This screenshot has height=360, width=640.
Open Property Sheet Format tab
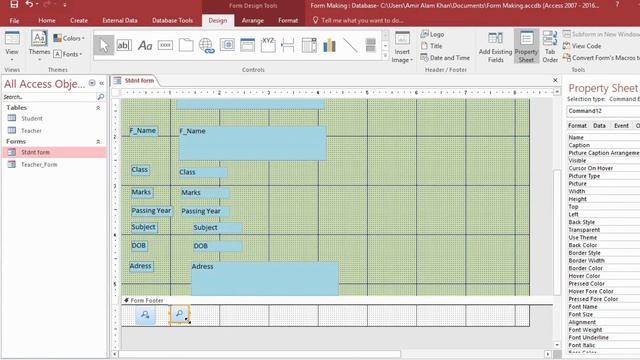pyautogui.click(x=577, y=126)
